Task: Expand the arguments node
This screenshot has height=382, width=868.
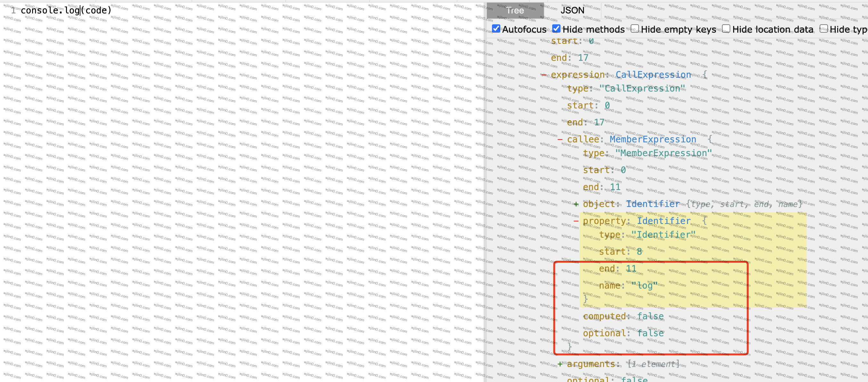Action: coord(560,364)
